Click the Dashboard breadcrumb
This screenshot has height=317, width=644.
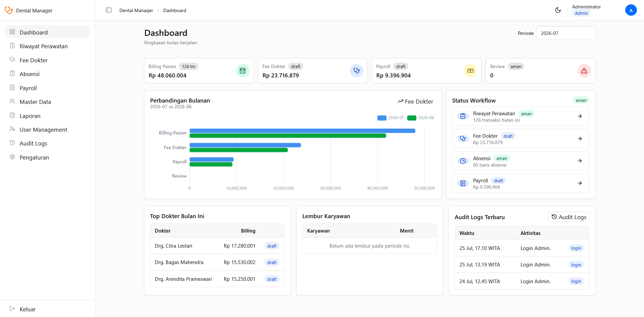pos(175,10)
